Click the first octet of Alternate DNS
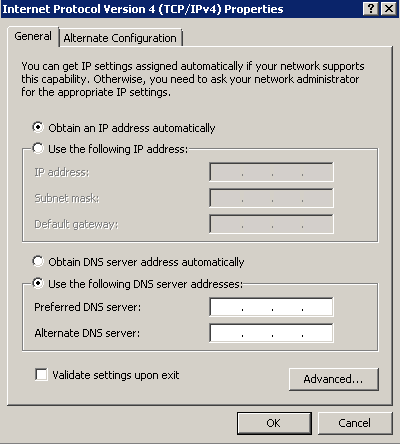 tap(226, 333)
